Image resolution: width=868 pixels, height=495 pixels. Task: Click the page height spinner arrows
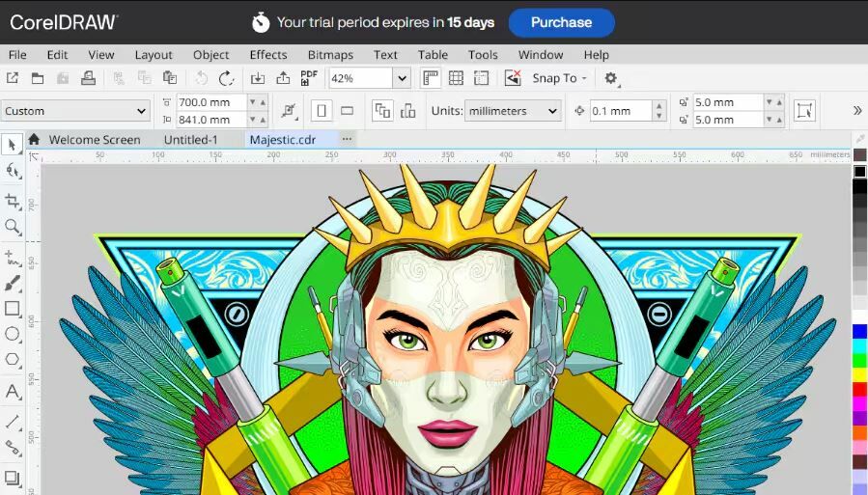click(x=258, y=120)
